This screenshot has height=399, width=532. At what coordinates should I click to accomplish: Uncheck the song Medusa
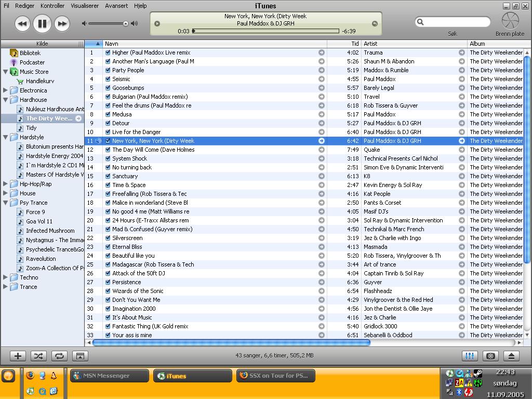(108, 114)
